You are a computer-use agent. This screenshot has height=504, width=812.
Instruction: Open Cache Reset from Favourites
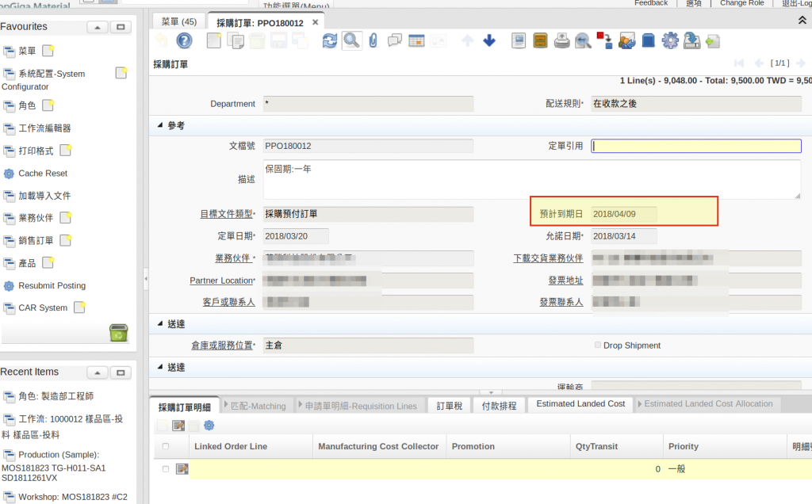43,174
